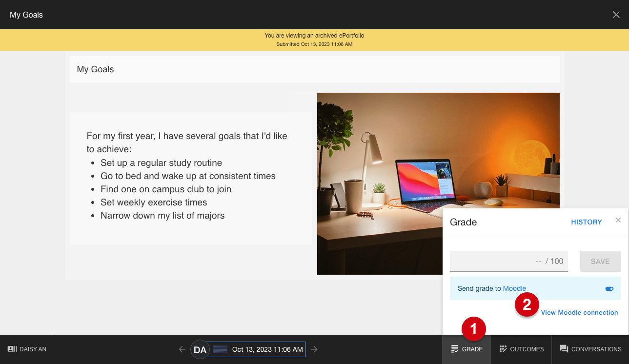Screen dimensions: 629x364
Task: Open the Grade tab in bottom bar
Action: pyautogui.click(x=467, y=349)
